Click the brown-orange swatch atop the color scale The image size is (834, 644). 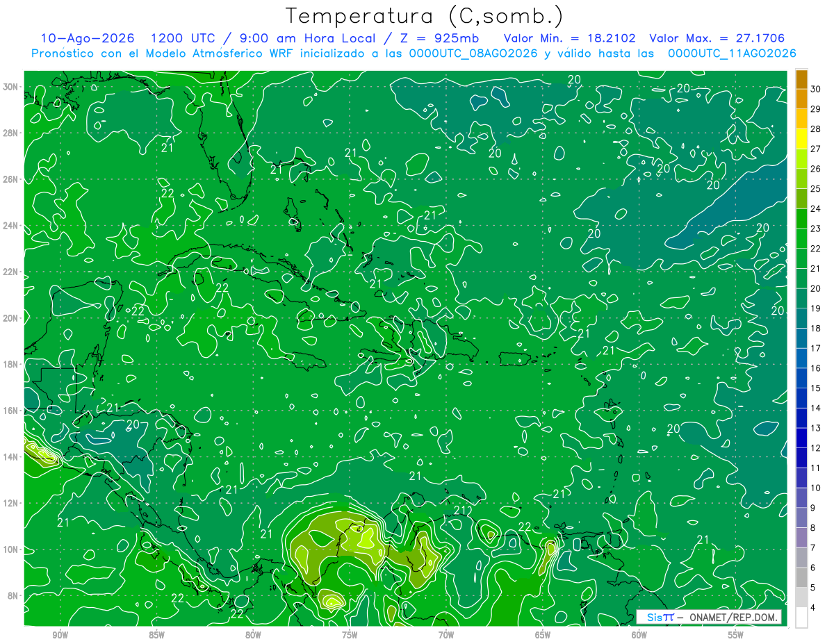801,79
